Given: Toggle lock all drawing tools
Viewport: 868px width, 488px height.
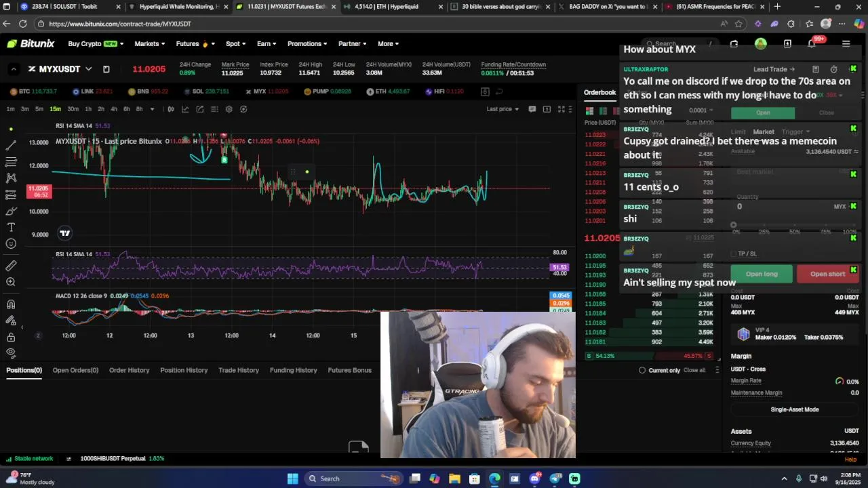Looking at the screenshot, I should pos(11,337).
